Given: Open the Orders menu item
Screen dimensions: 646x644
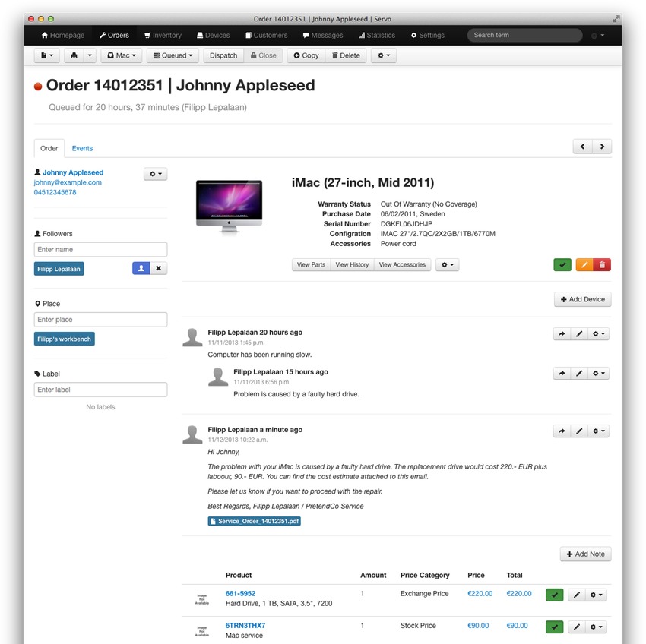Looking at the screenshot, I should click(114, 36).
